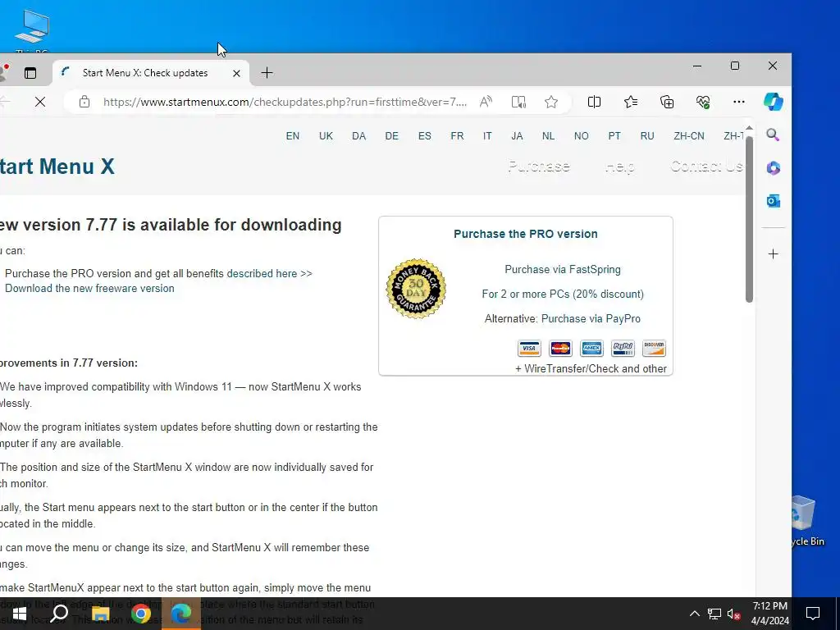Switch site language to DE

391,136
